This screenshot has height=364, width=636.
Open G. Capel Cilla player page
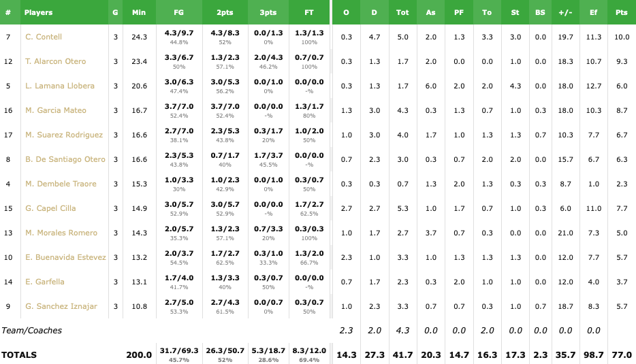[50, 208]
